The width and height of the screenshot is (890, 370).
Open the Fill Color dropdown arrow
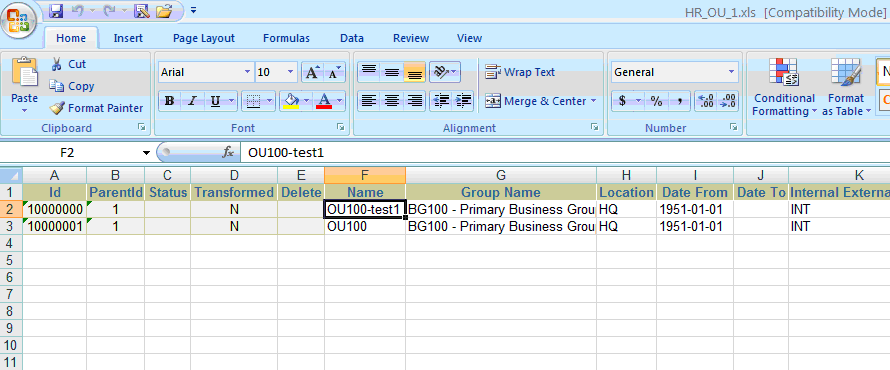click(x=307, y=102)
